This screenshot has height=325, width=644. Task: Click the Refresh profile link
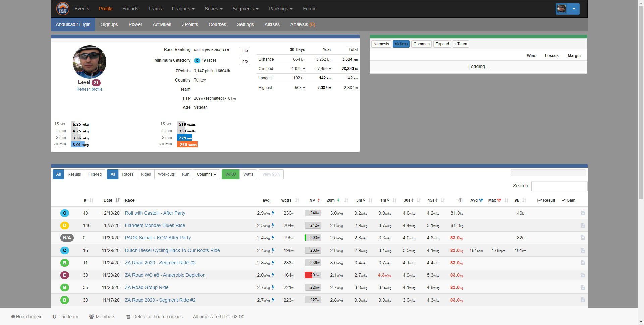click(x=89, y=89)
